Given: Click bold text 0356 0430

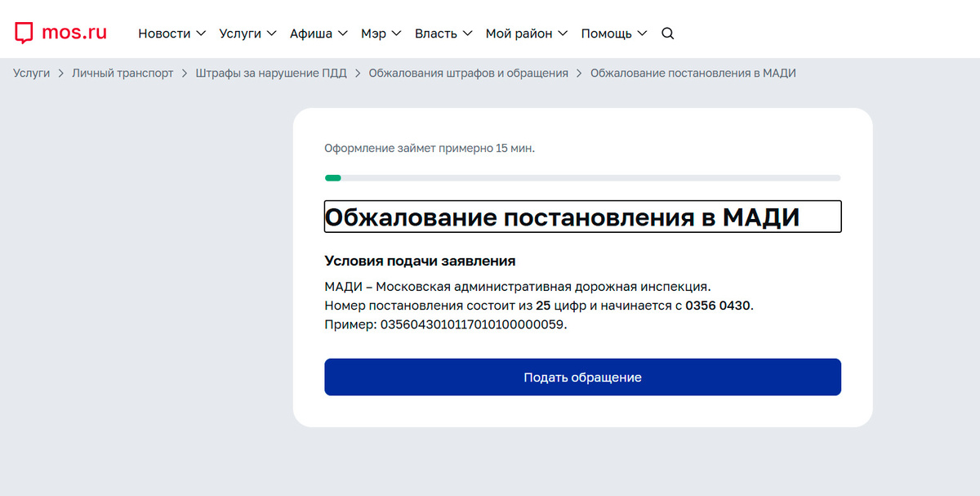Looking at the screenshot, I should tap(718, 306).
